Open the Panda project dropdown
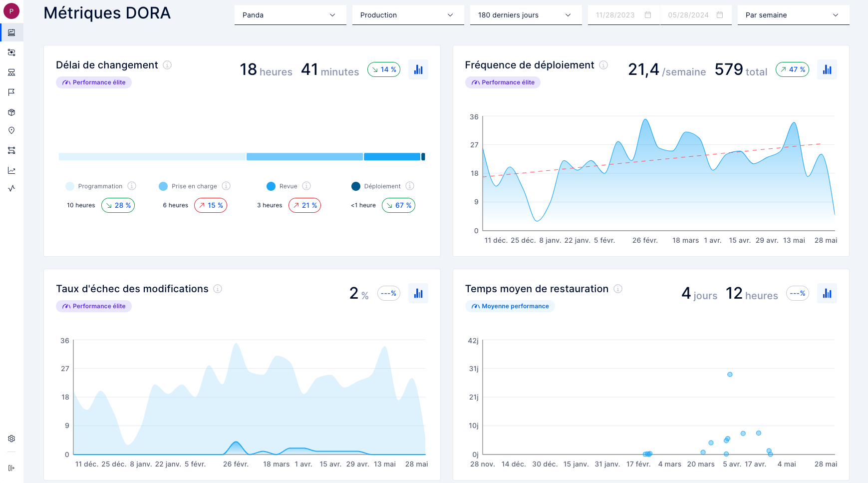 coord(290,15)
